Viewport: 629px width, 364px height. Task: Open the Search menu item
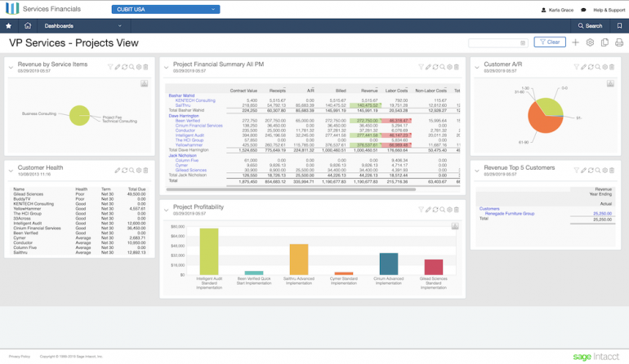coord(588,26)
